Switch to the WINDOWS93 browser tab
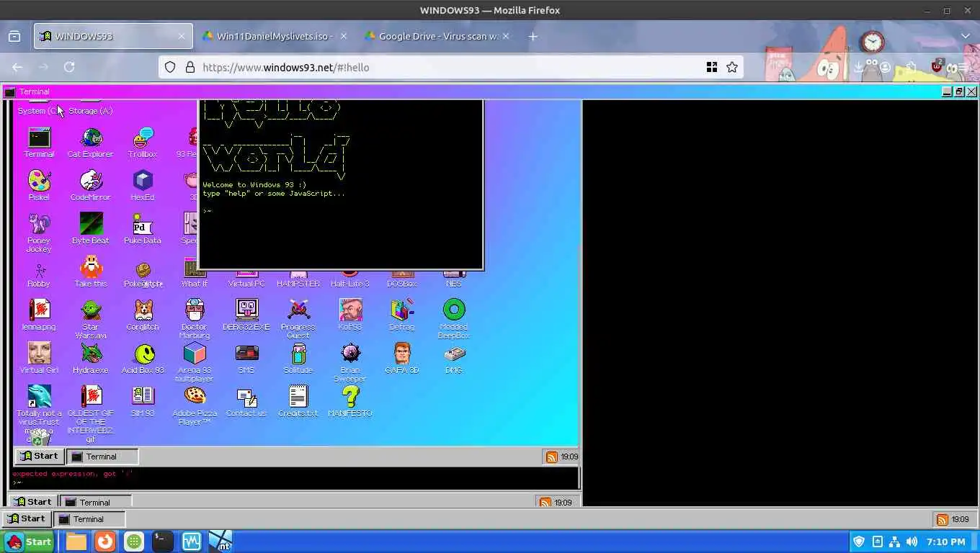The width and height of the screenshot is (980, 553). [113, 36]
